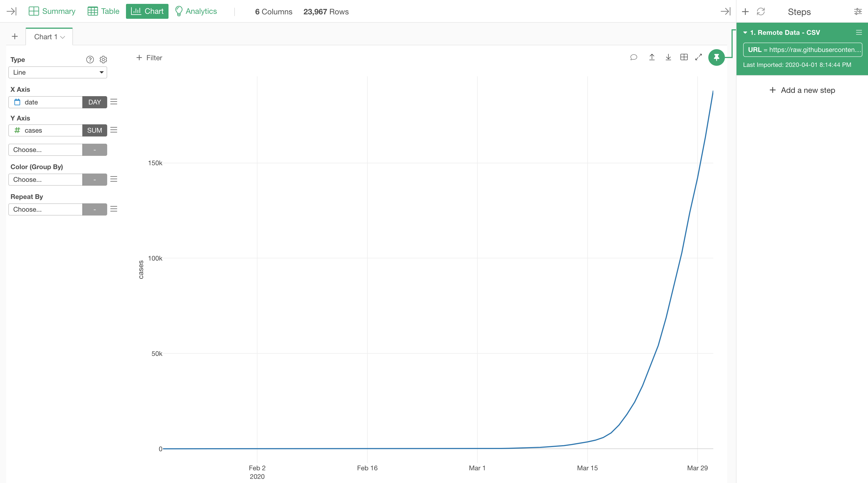Click the chart download icon

click(x=668, y=57)
